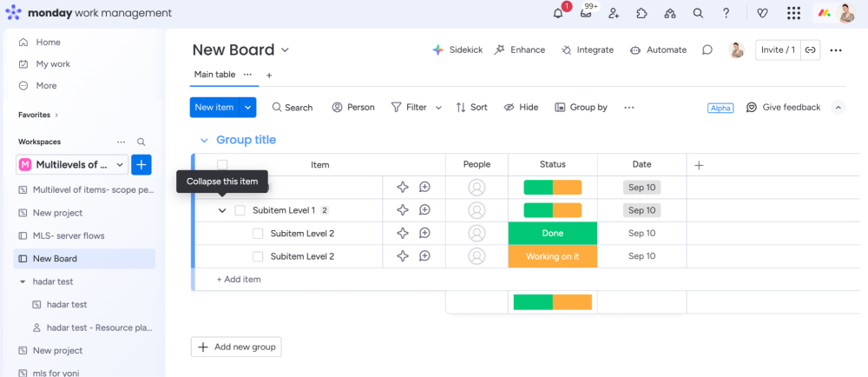Check the Subitem Level 1 checkbox
Viewport: 868px width, 377px height.
[240, 210]
